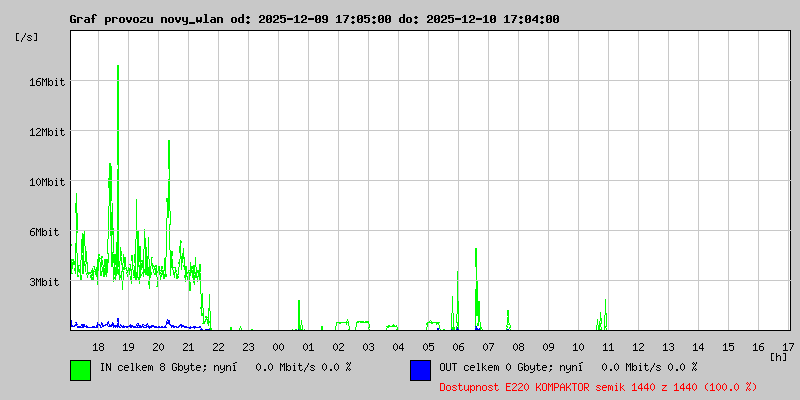Select the graph title 'Graf provozu novy_wlan'
The image size is (800, 400).
(148, 19)
